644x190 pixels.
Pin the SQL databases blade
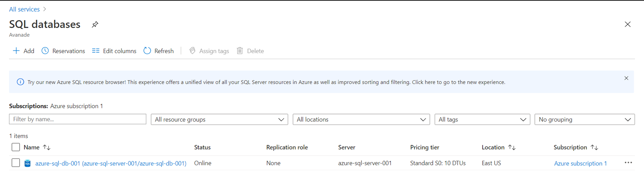(95, 24)
